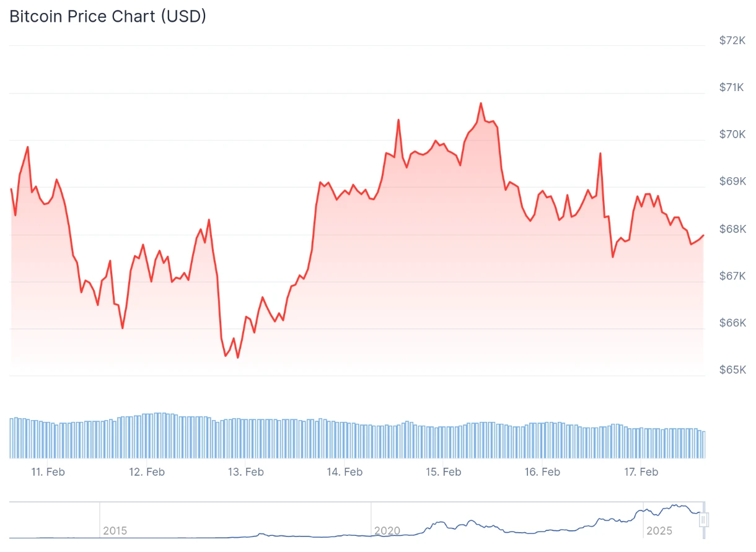Screen dimensions: 756x552
Task: Click the 11. Feb date label
Action: click(x=48, y=472)
